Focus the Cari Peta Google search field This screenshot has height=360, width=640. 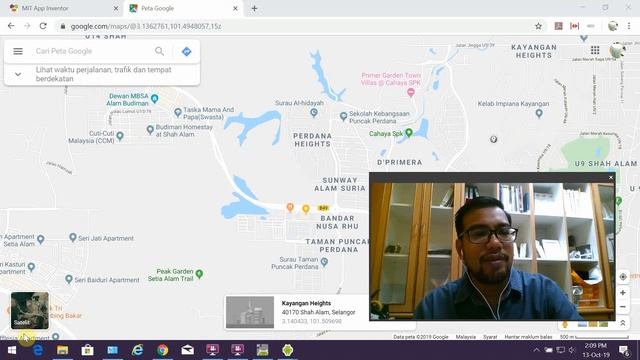pyautogui.click(x=92, y=51)
